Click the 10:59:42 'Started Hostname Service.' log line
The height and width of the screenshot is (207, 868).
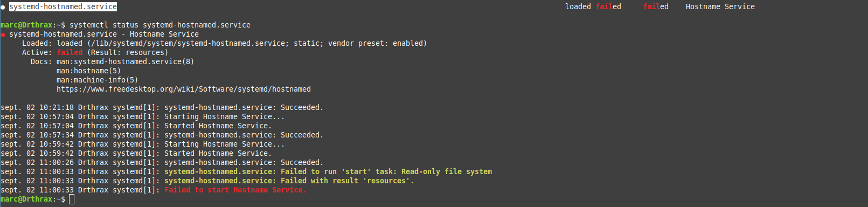pos(136,154)
